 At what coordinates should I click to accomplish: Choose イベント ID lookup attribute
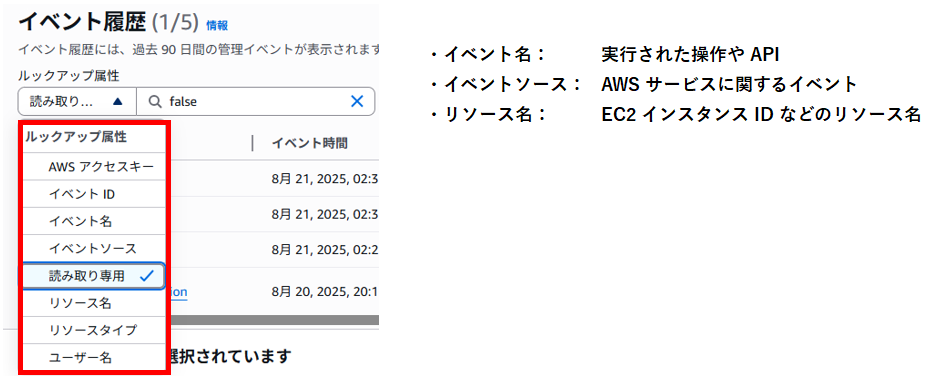pyautogui.click(x=94, y=194)
